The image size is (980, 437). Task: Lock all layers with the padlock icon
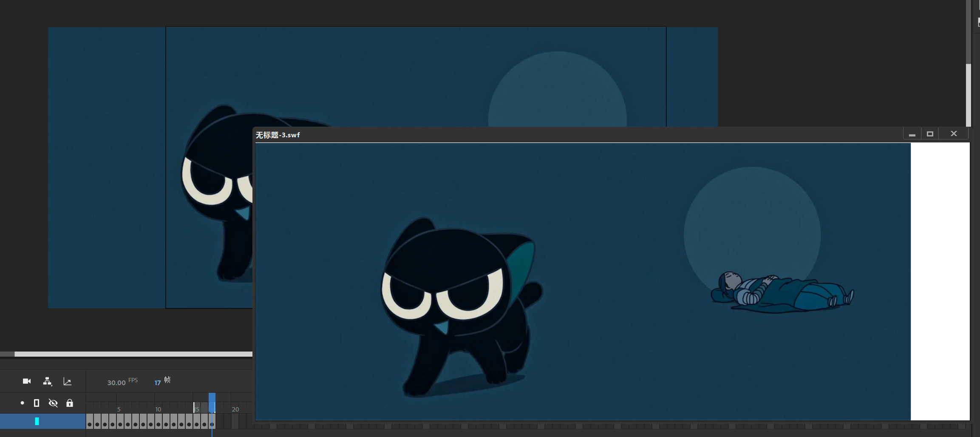(70, 403)
